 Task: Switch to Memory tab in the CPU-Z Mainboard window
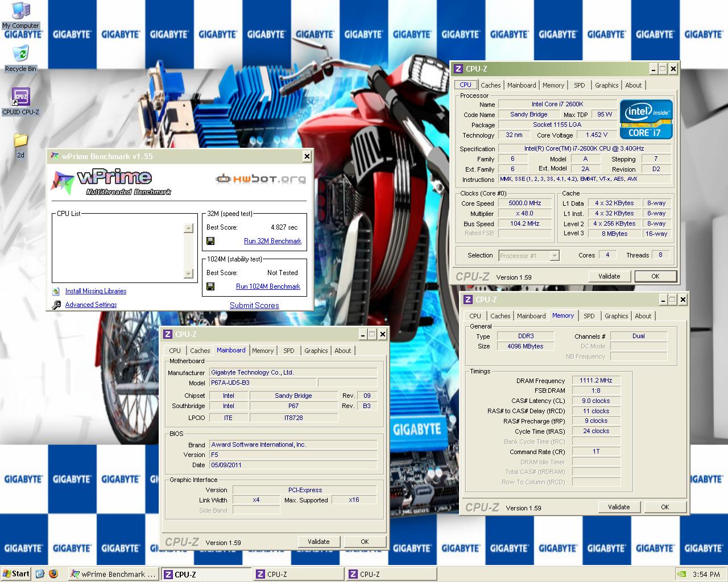[x=263, y=351]
